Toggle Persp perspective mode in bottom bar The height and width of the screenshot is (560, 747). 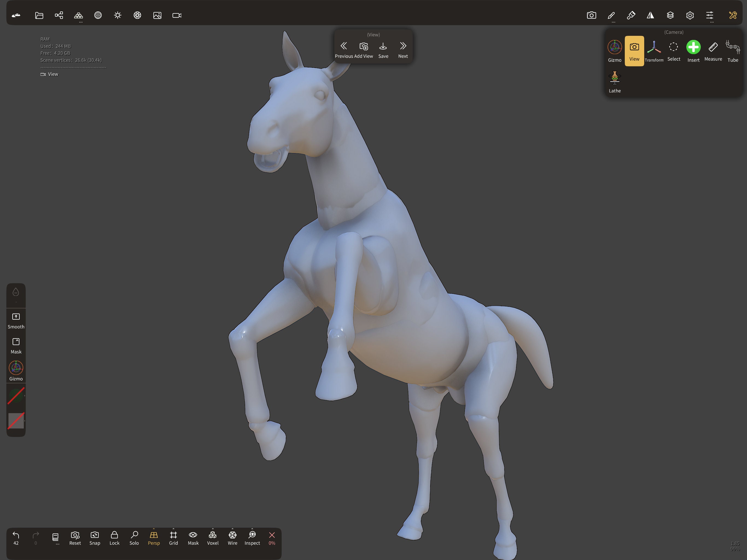point(154,538)
